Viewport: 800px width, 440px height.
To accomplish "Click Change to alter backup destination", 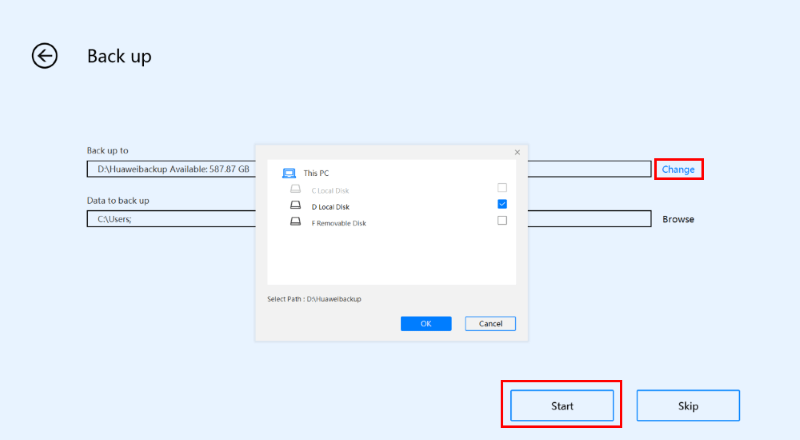I will pos(678,169).
